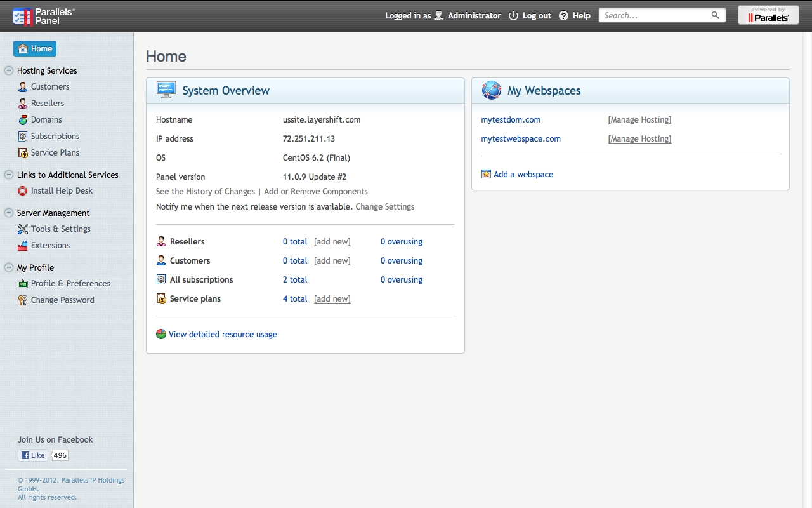
Task: Open All subscriptions 0 overusing link
Action: click(402, 280)
